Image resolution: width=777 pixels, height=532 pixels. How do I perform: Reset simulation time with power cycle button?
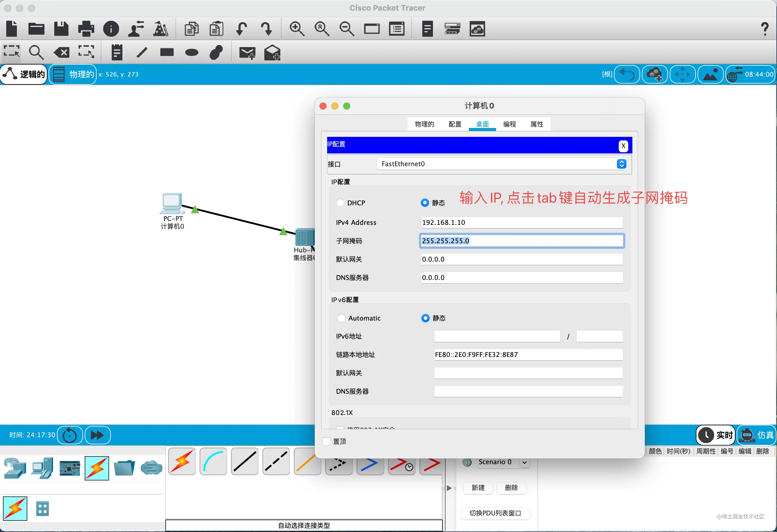[x=70, y=435]
